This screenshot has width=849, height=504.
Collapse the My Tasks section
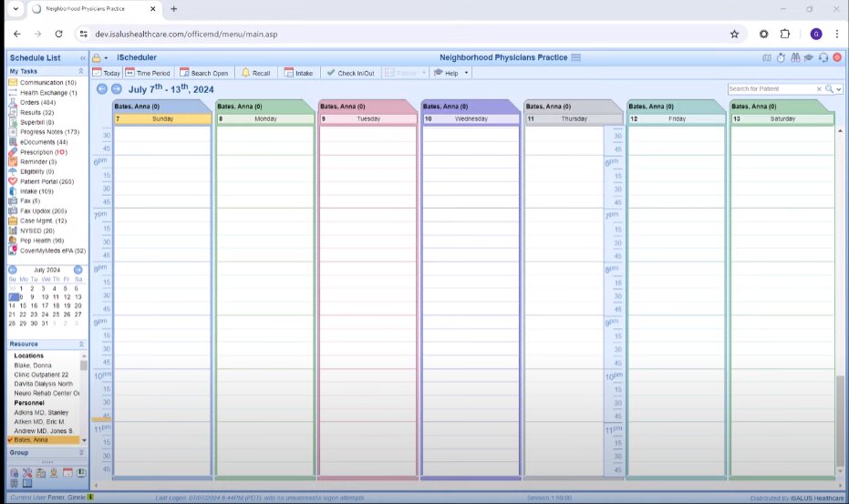pos(82,71)
